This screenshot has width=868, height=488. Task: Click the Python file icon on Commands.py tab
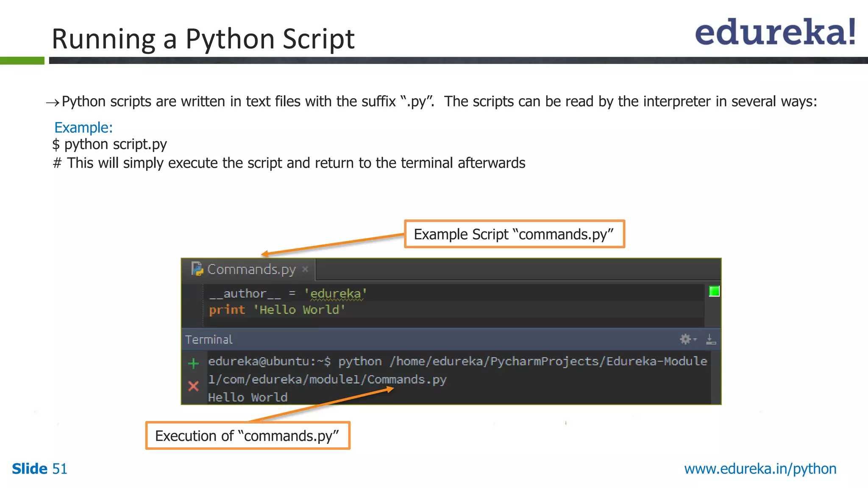click(197, 269)
